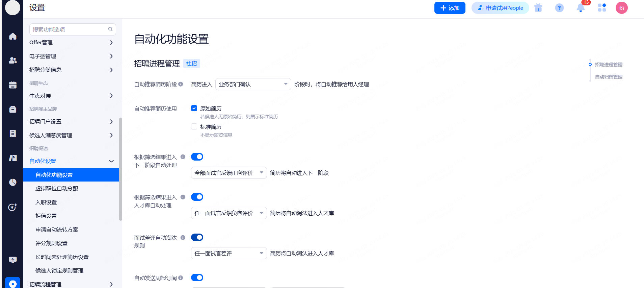Open the calendar icon in left sidebar
Image resolution: width=644 pixels, height=288 pixels.
click(x=13, y=85)
